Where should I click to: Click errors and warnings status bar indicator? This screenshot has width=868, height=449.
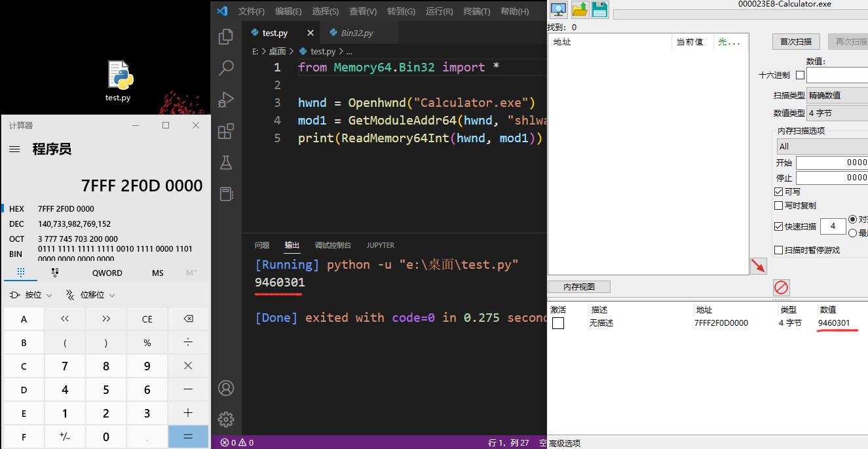pyautogui.click(x=237, y=442)
